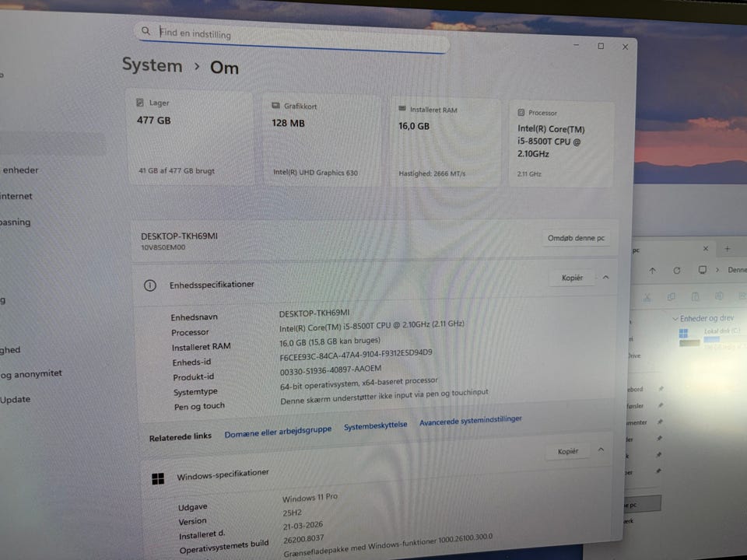Viewport: 747px width, 560px height.
Task: Open 'Avancerede systemindstillinger' link
Action: 470,420
